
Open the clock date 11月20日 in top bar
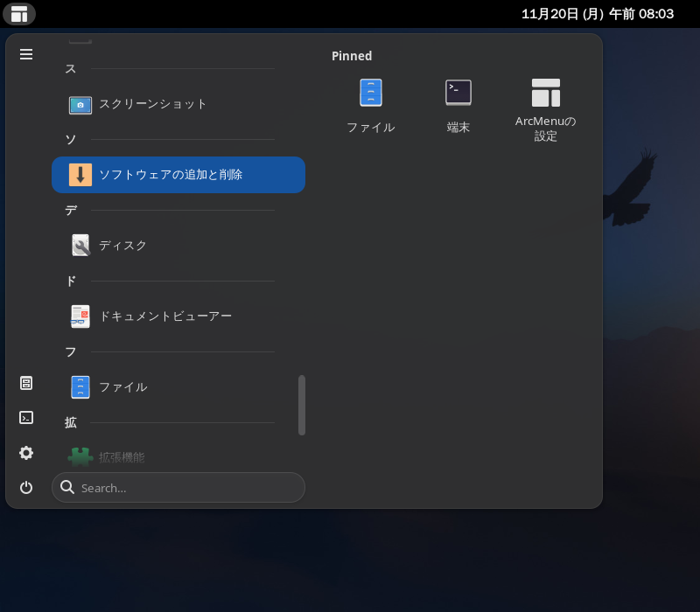(598, 14)
